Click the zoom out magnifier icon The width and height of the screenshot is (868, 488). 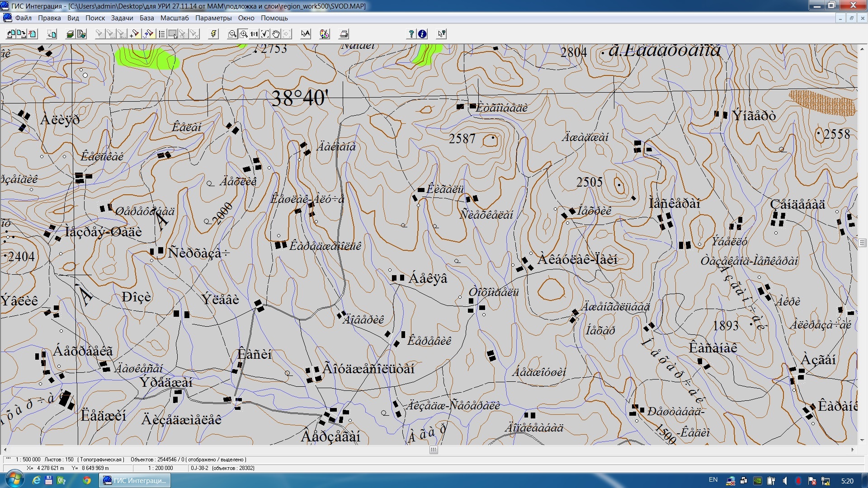click(232, 34)
